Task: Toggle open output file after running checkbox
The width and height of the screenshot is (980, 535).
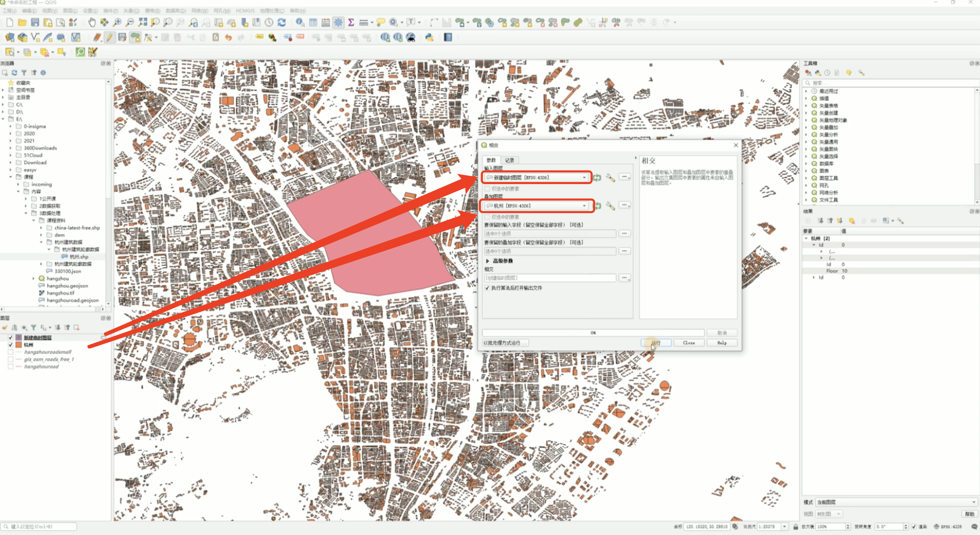Action: [x=487, y=288]
